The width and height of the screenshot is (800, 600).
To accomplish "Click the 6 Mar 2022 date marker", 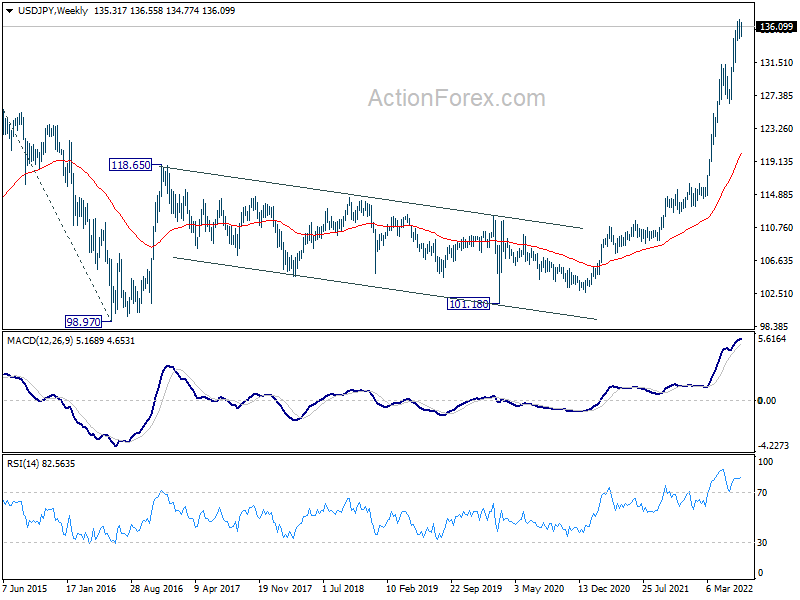I will pos(730,588).
